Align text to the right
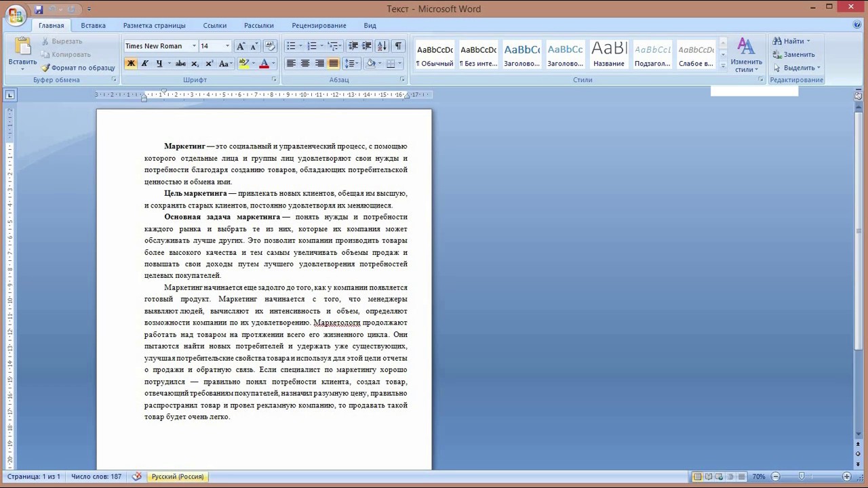 click(319, 64)
